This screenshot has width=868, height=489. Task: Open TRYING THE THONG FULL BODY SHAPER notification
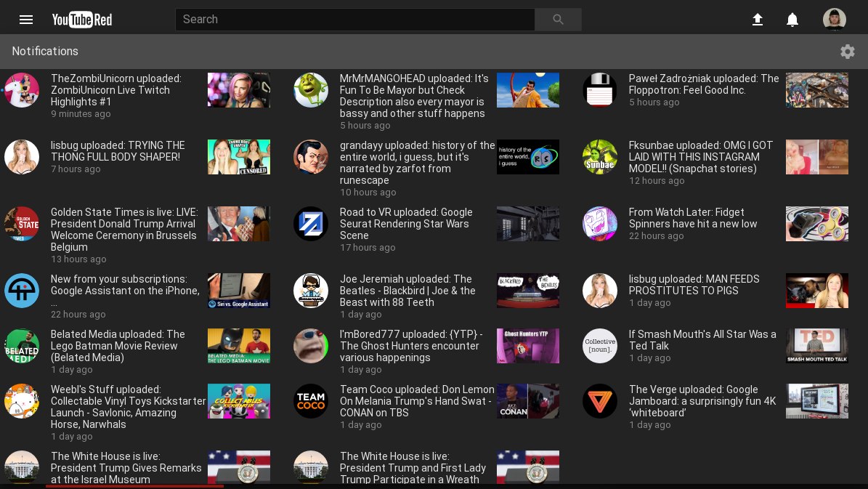pyautogui.click(x=118, y=151)
